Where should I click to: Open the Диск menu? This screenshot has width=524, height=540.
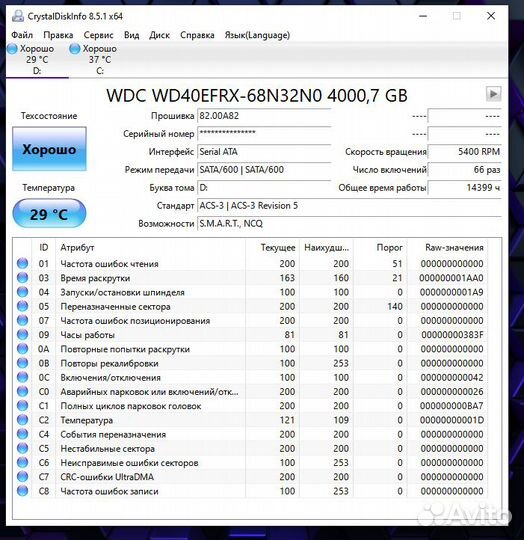(159, 35)
